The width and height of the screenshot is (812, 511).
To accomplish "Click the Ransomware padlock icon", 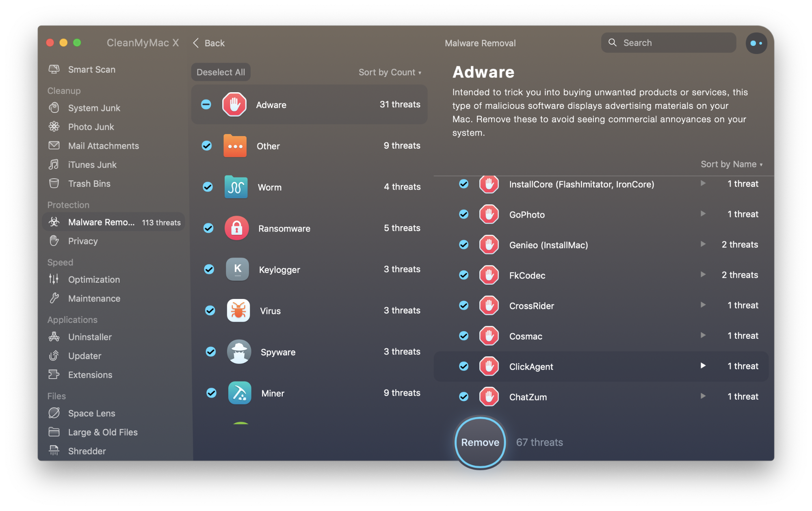I will [237, 228].
